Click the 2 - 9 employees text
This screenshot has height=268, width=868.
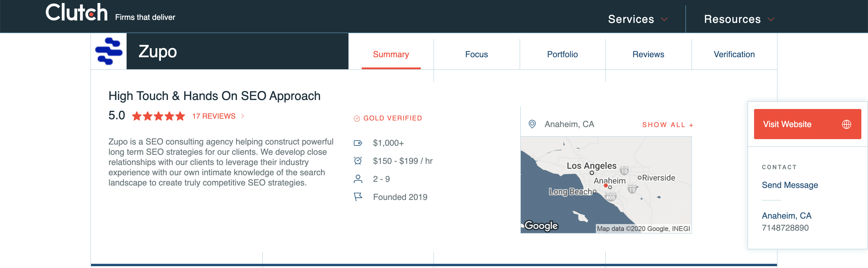tap(381, 179)
